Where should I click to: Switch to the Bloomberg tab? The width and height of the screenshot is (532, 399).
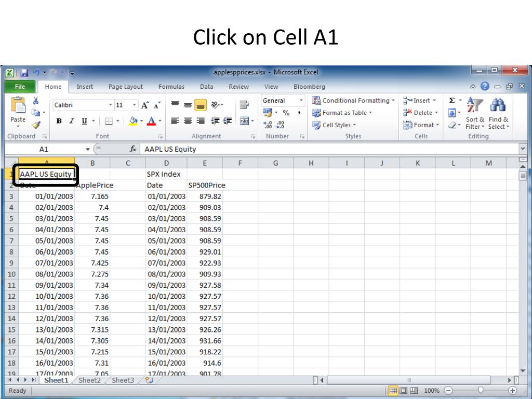(x=310, y=87)
